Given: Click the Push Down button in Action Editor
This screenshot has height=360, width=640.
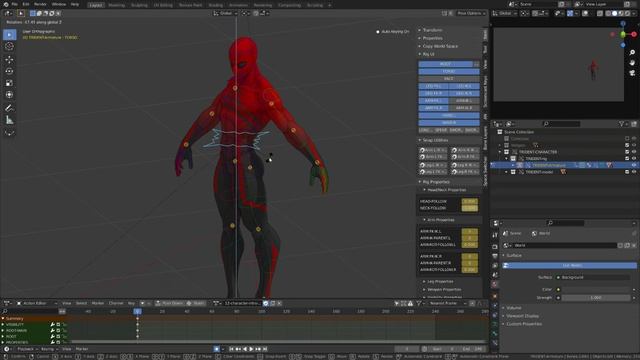Looking at the screenshot, I should click(169, 303).
